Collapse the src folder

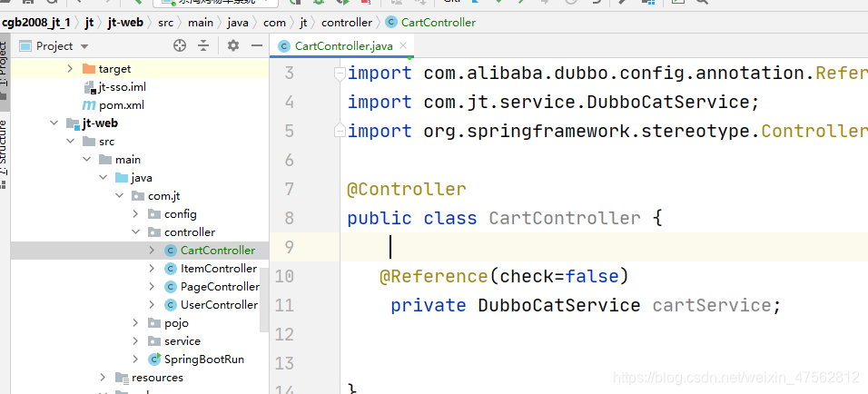tap(70, 141)
